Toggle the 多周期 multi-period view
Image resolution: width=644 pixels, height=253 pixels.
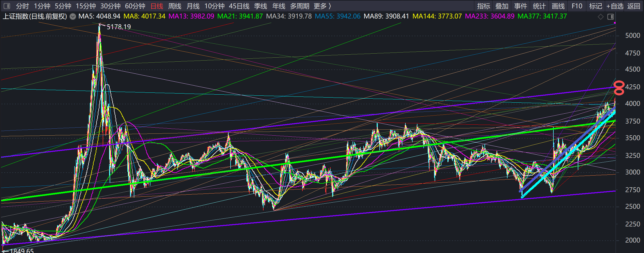click(299, 6)
